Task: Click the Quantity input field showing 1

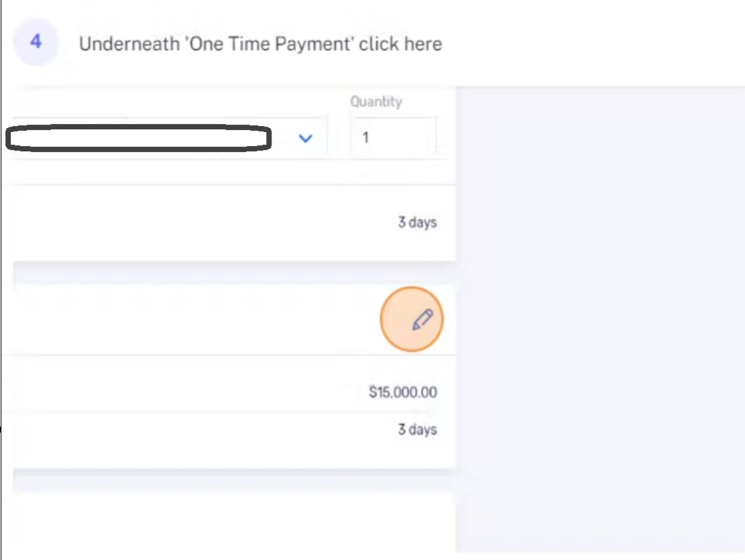Action: (x=393, y=137)
